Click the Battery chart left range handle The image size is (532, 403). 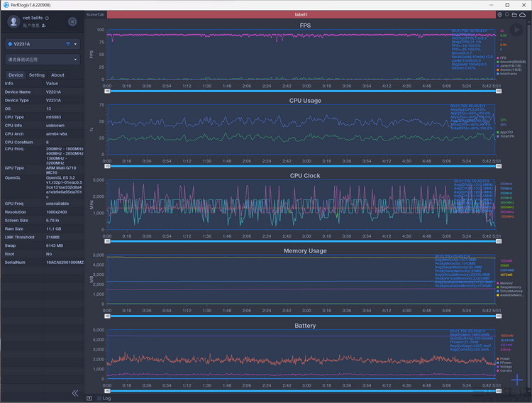(x=108, y=391)
